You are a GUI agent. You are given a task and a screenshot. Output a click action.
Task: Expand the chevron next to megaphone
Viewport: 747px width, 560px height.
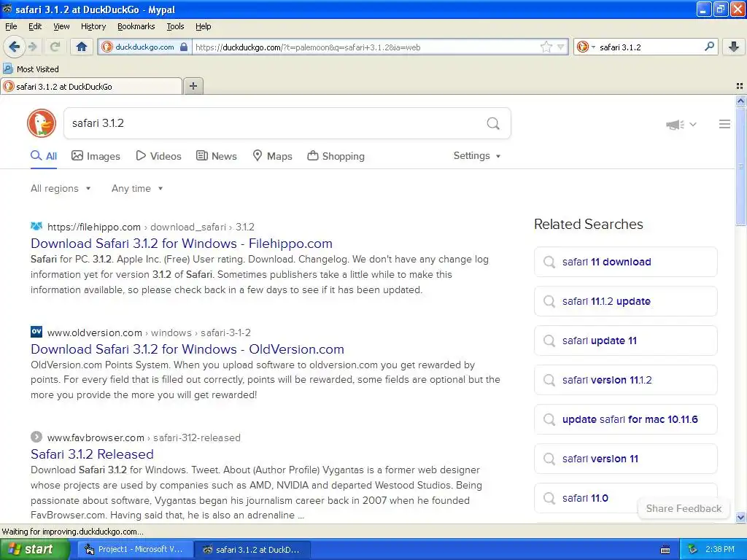693,124
